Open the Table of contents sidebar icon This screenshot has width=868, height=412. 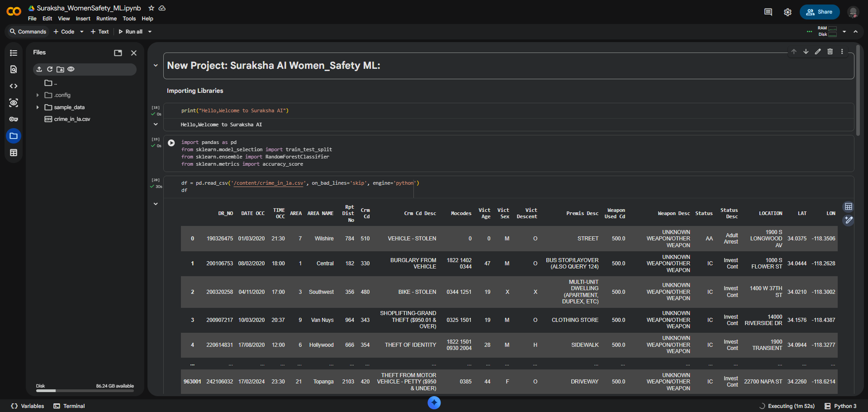14,53
